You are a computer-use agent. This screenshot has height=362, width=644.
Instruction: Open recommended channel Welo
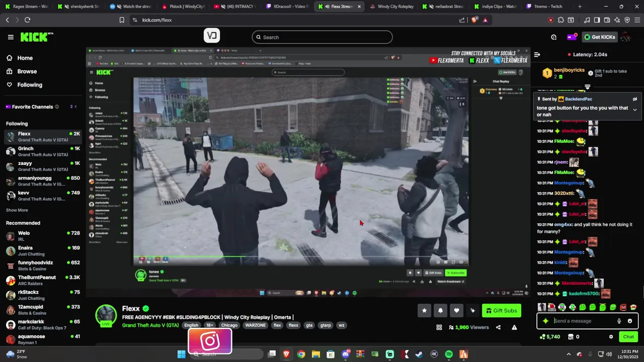click(43, 236)
